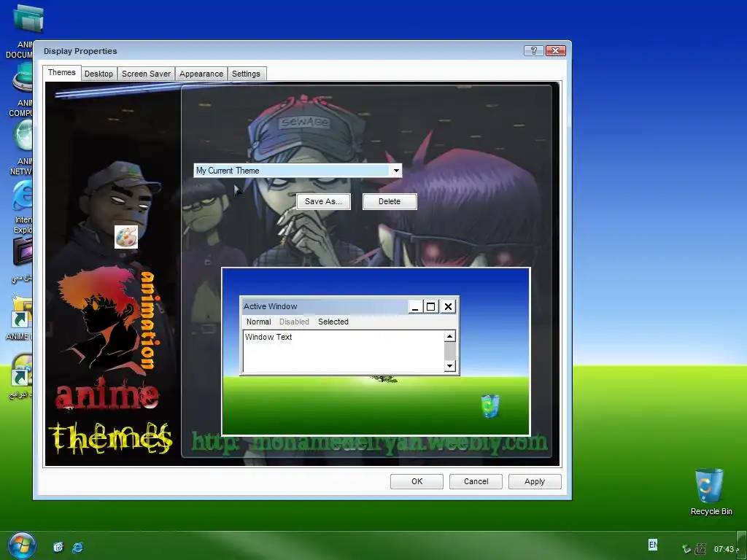This screenshot has width=747, height=560.
Task: Open the Anime Network globe icon
Action: pyautogui.click(x=23, y=135)
